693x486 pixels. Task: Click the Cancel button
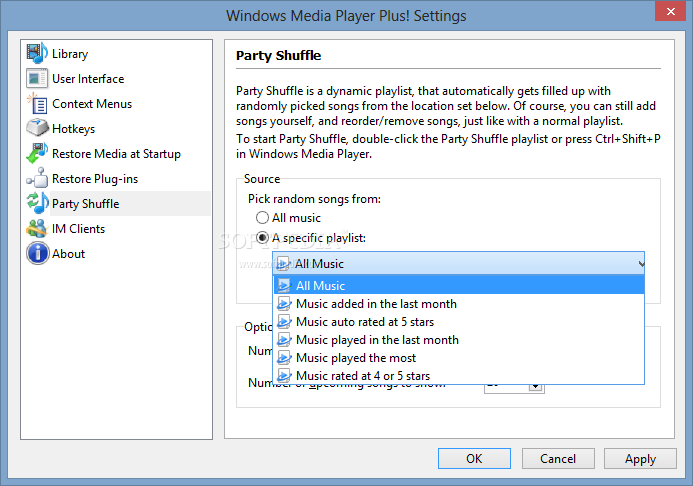[x=558, y=459]
